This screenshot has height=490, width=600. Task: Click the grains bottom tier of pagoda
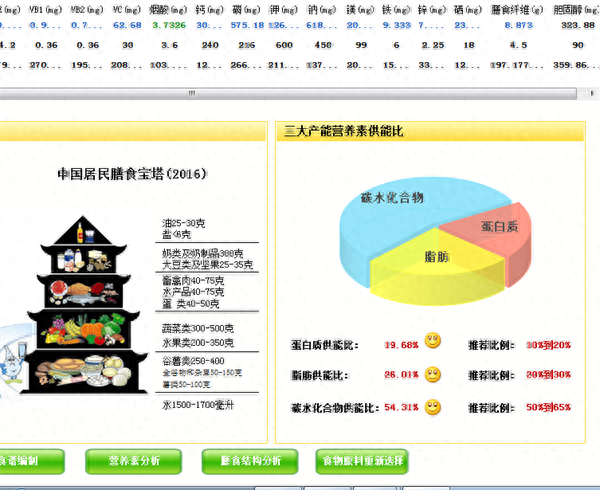point(83,373)
